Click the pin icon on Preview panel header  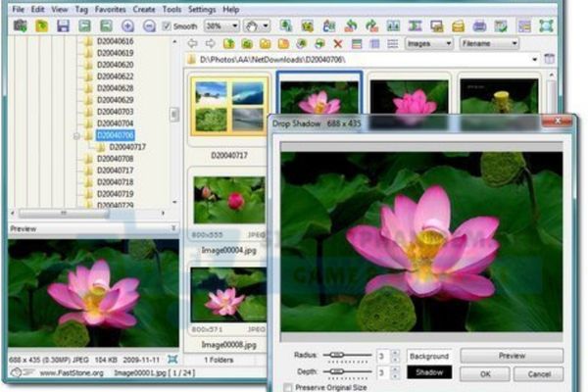click(x=173, y=228)
